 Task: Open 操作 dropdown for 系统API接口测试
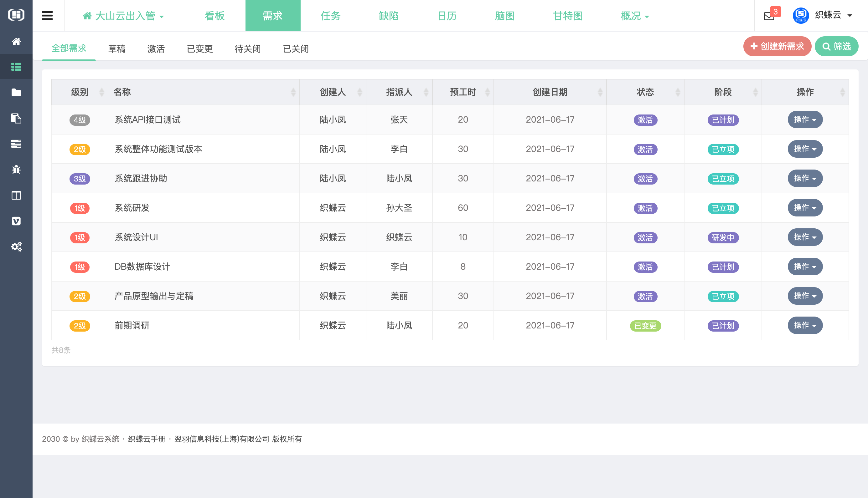tap(805, 119)
